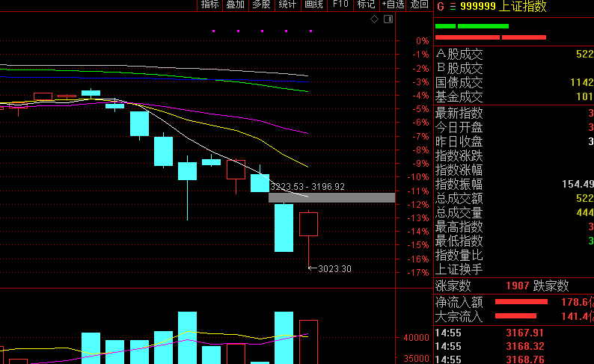Add the index using +自选
594x364 pixels.
pyautogui.click(x=393, y=4)
